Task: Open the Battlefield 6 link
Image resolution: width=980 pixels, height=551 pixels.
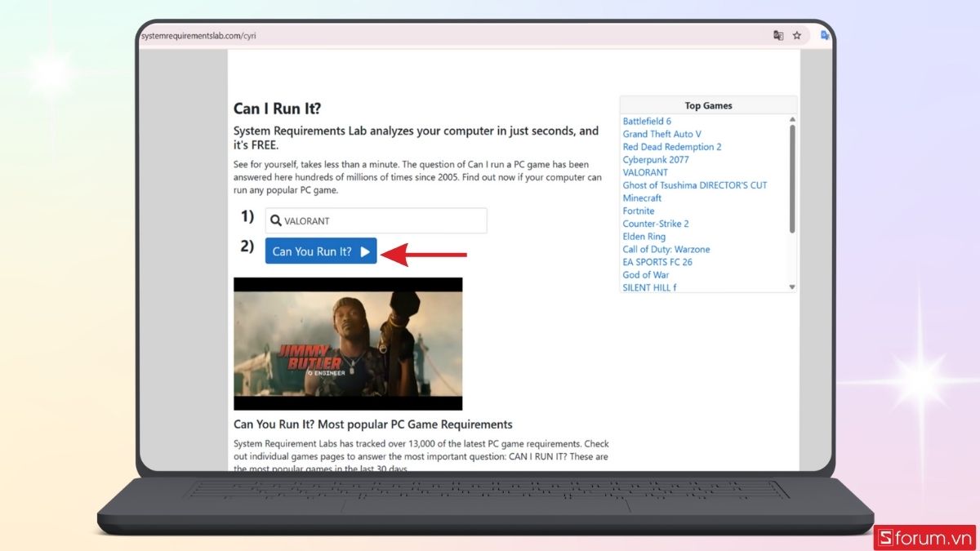Action: (647, 122)
